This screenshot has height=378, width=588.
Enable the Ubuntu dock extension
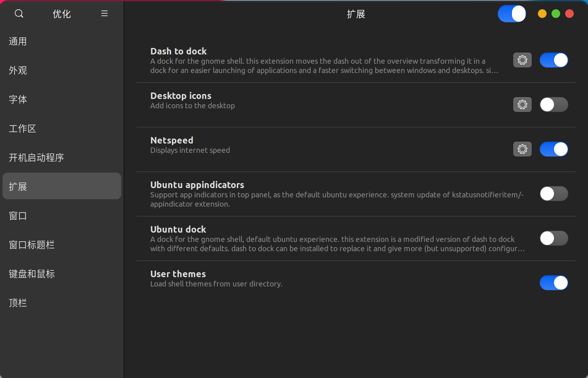click(x=554, y=238)
